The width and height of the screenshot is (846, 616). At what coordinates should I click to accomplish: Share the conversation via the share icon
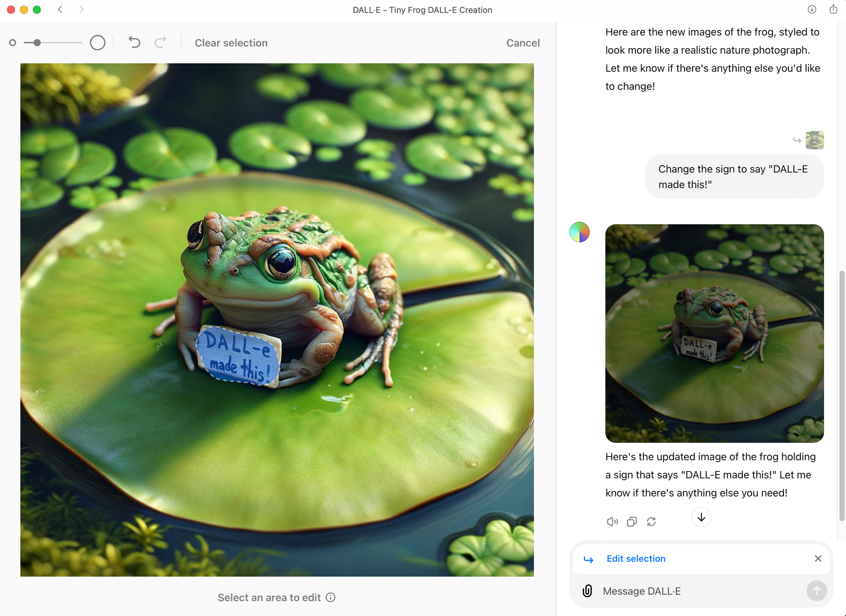tap(834, 9)
